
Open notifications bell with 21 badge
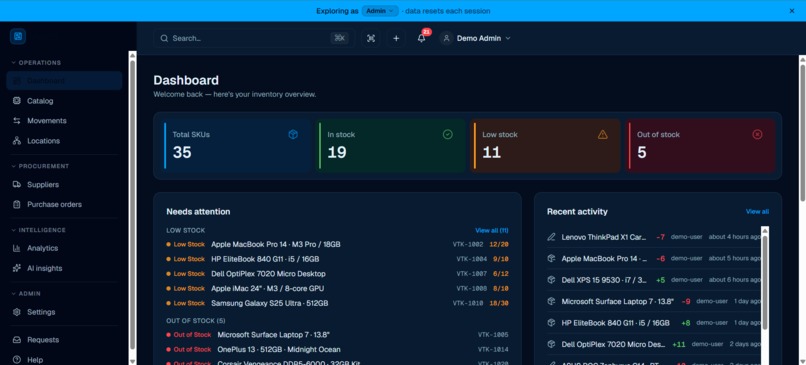click(422, 38)
